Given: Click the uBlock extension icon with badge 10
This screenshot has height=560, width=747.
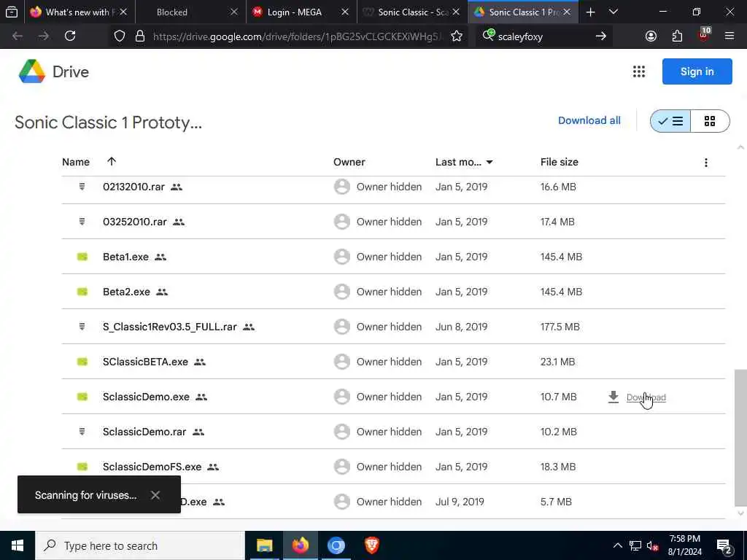Looking at the screenshot, I should 704,35.
